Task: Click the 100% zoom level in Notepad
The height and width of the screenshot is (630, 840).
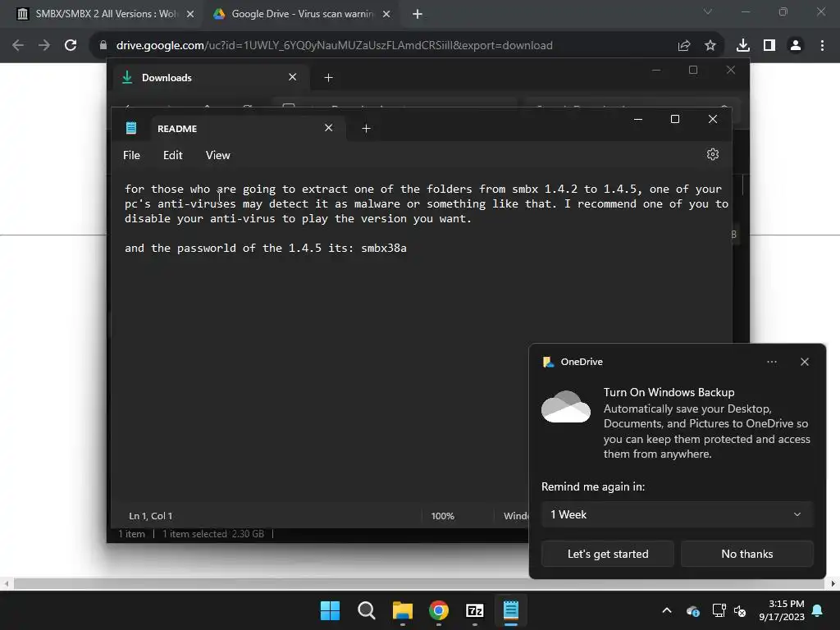Action: tap(442, 516)
